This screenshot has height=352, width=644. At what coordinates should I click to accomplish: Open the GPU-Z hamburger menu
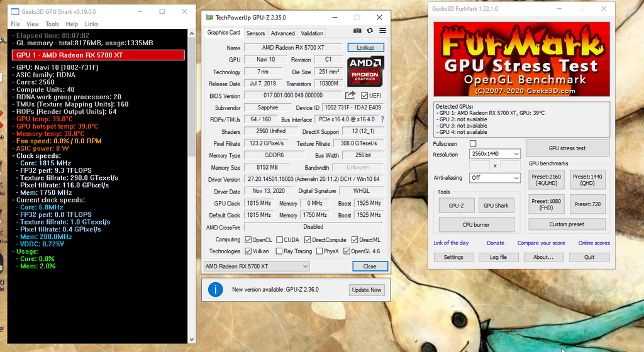(382, 31)
